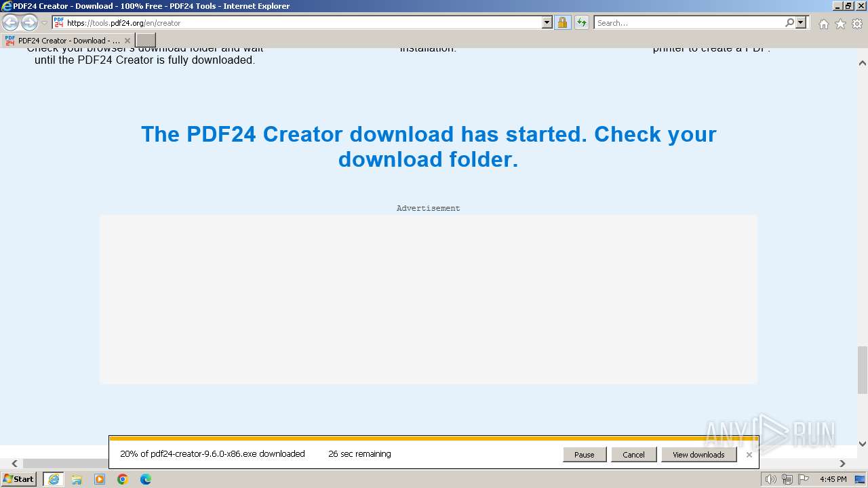868x488 pixels.
Task: Click Internet Explorer taskbar icon
Action: 53,479
